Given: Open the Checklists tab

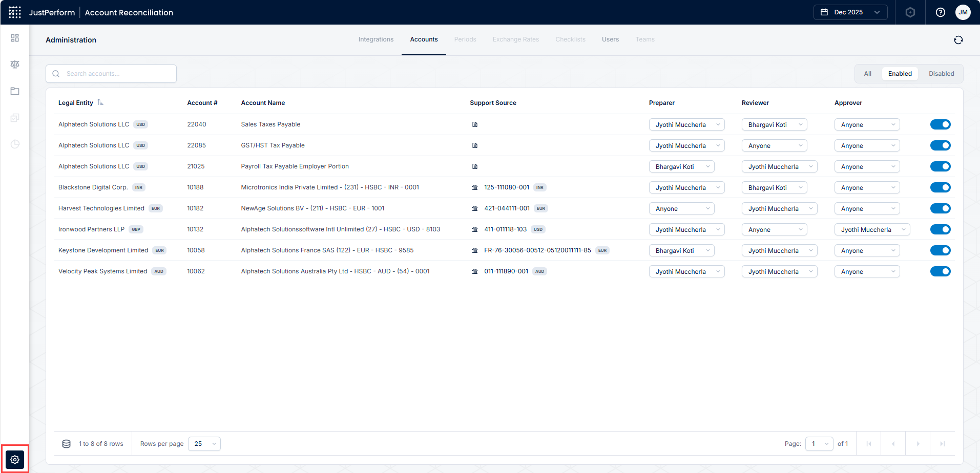Looking at the screenshot, I should (571, 39).
